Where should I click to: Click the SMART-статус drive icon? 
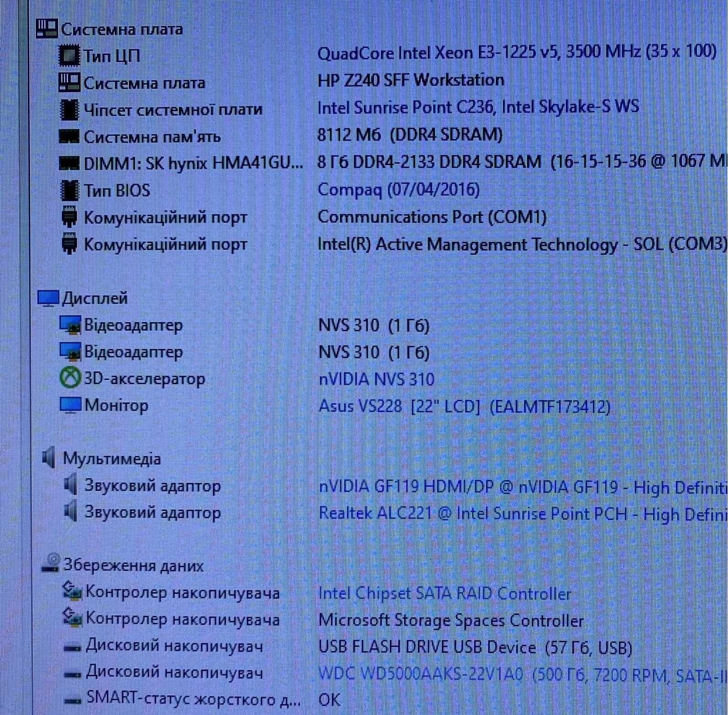point(72,700)
